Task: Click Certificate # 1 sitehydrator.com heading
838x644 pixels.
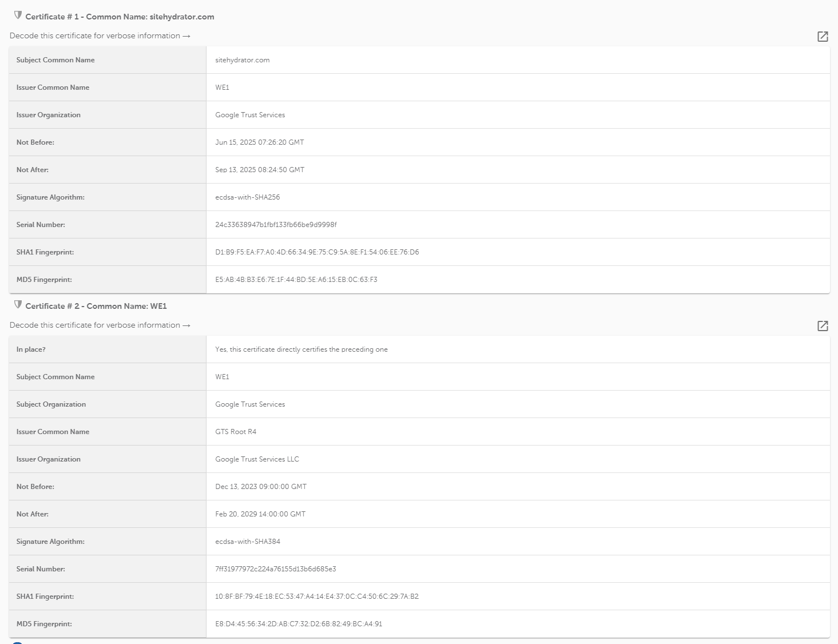Action: click(x=120, y=17)
